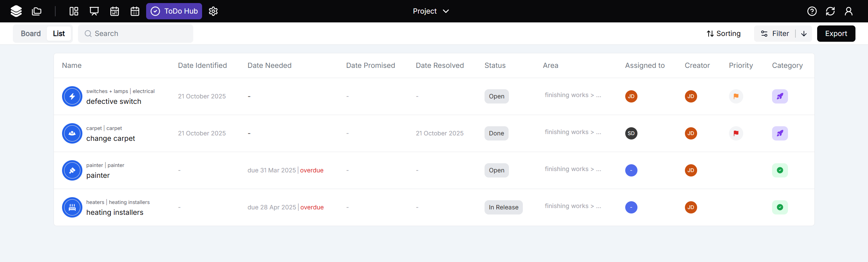Open the user profile icon
The image size is (868, 262).
(849, 11)
